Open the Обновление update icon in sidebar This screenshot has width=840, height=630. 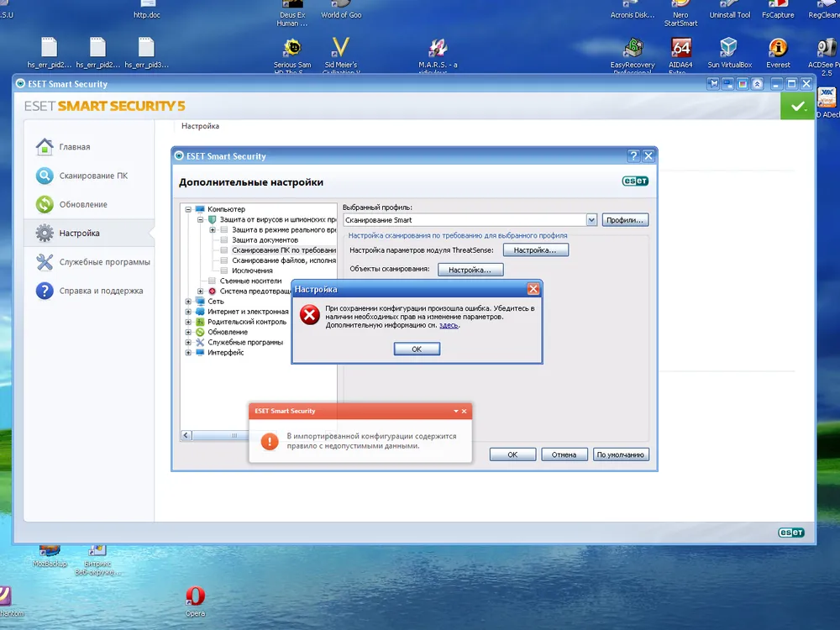45,204
